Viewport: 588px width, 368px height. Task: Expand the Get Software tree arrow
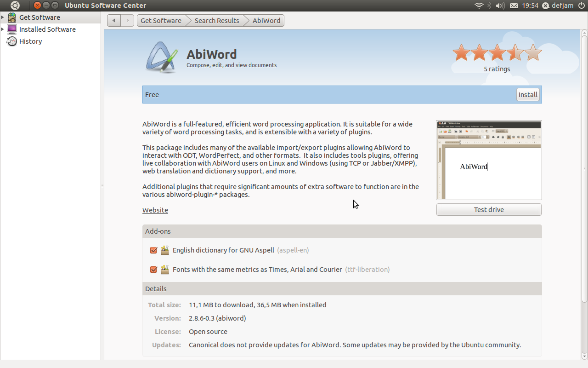click(x=3, y=17)
